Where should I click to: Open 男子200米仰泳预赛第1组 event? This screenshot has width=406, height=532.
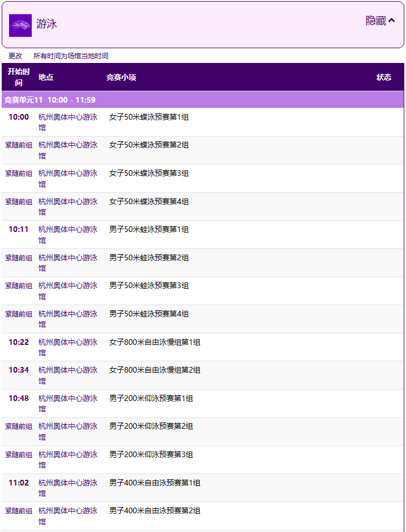[x=151, y=398]
